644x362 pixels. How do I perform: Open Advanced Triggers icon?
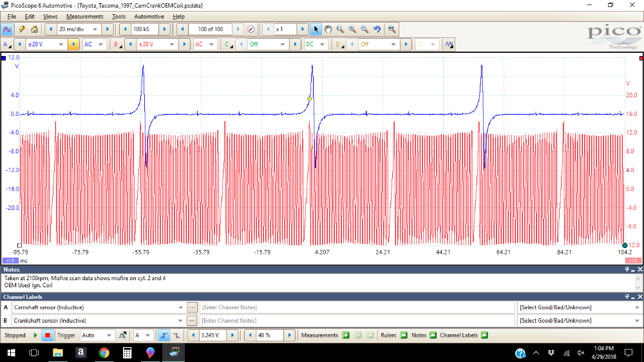click(x=122, y=336)
